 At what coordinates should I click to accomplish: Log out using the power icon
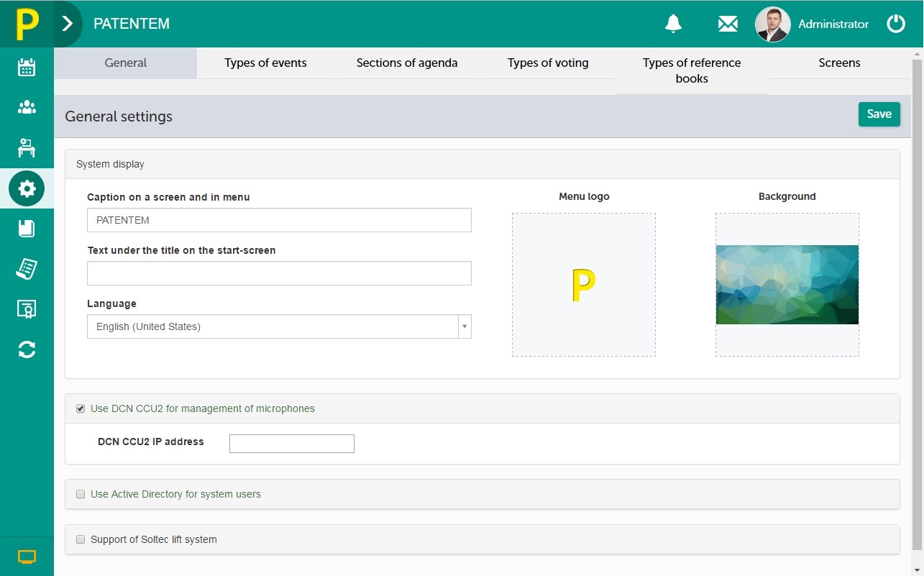pos(896,24)
